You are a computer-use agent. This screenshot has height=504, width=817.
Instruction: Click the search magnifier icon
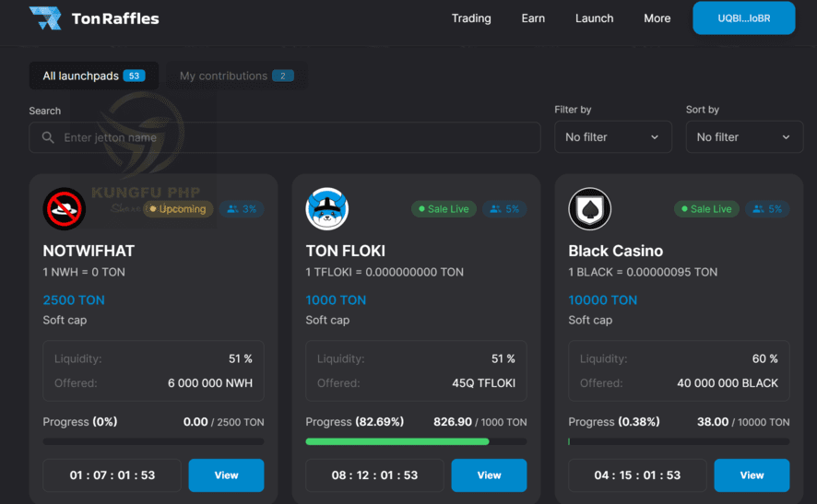[48, 137]
